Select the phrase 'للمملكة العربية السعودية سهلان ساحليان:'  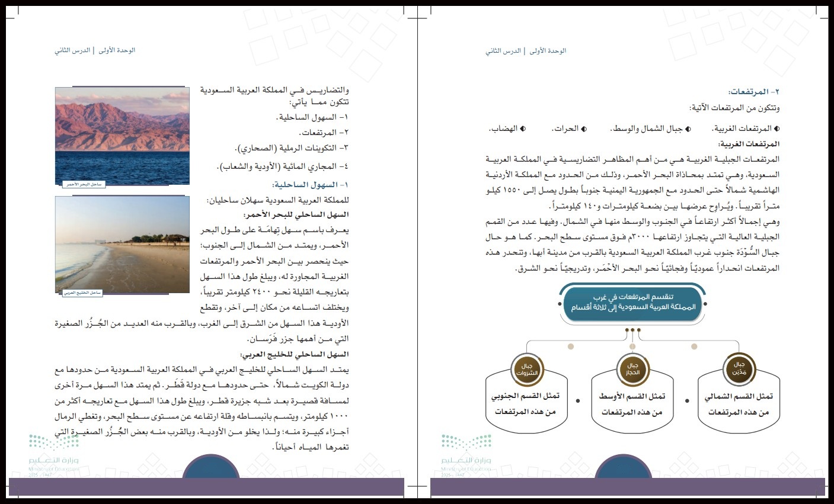[277, 201]
